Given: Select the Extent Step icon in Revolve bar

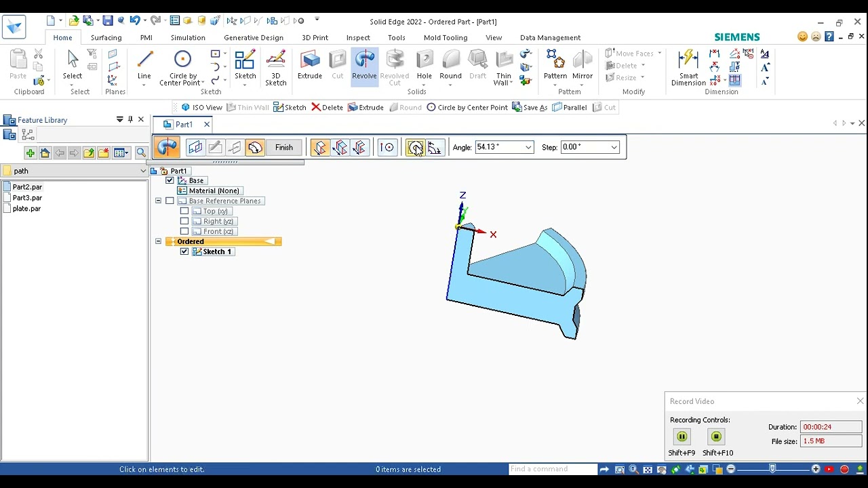Looking at the screenshot, I should pyautogui.click(x=254, y=147).
